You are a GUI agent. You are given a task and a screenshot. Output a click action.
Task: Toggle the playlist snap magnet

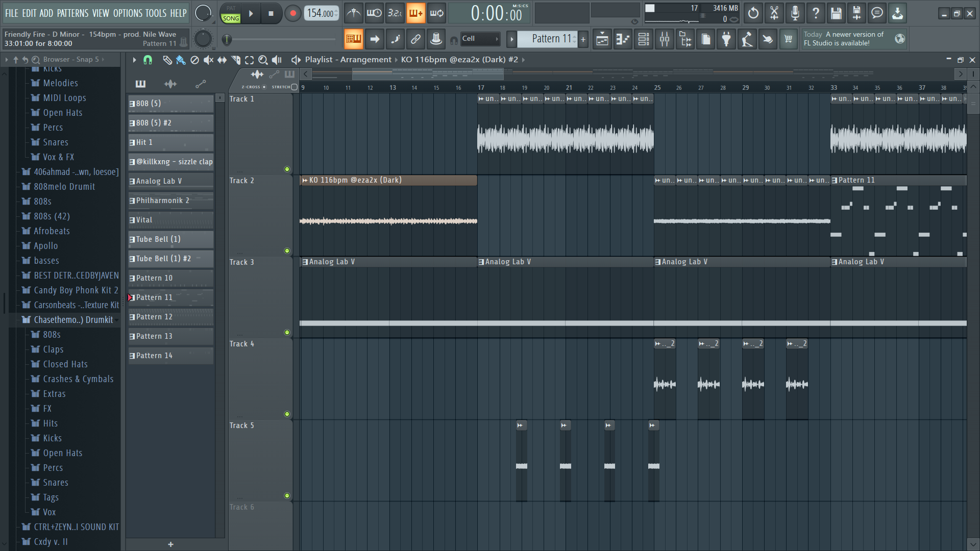tap(148, 60)
